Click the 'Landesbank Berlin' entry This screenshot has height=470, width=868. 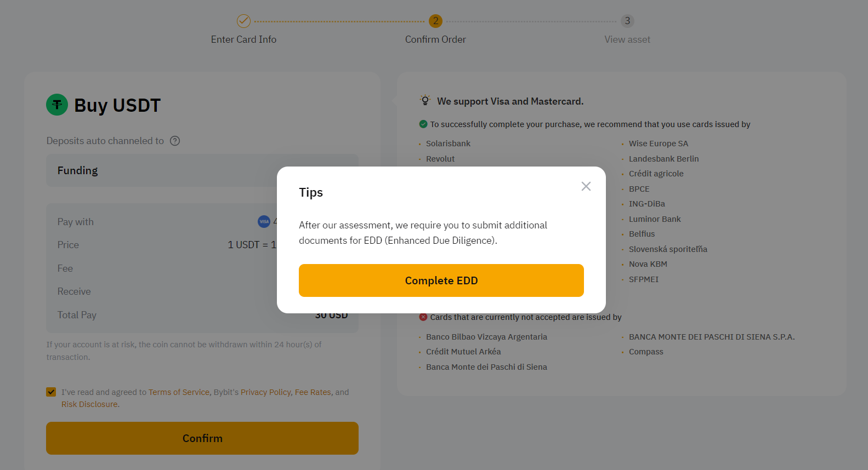tap(664, 159)
